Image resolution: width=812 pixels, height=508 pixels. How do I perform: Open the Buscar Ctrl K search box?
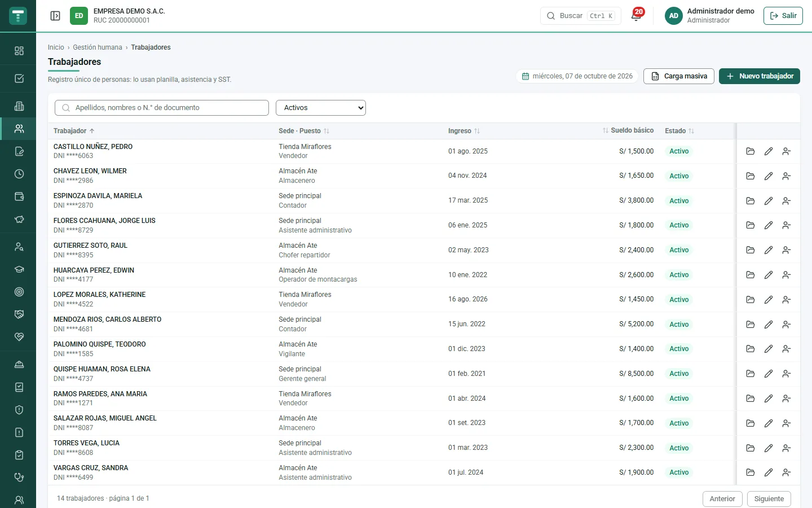tap(581, 16)
